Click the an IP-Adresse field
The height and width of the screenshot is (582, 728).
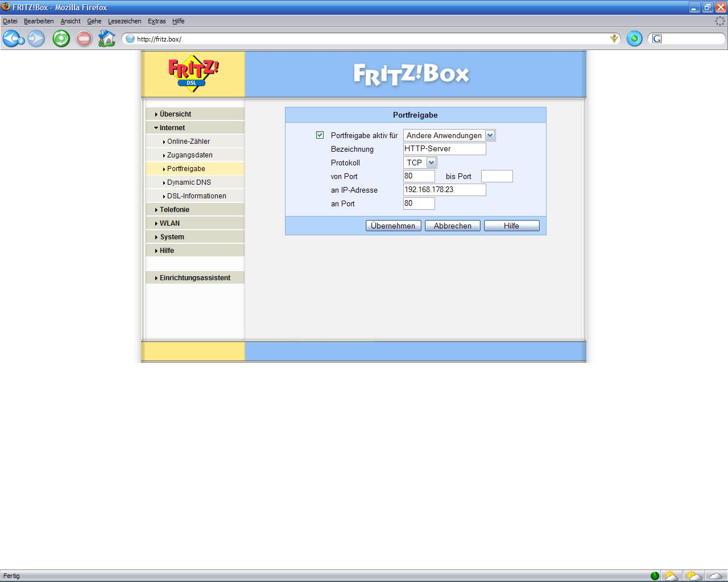pos(445,190)
